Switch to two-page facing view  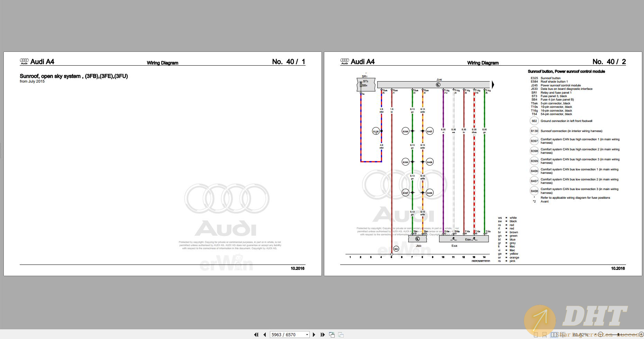click(554, 335)
